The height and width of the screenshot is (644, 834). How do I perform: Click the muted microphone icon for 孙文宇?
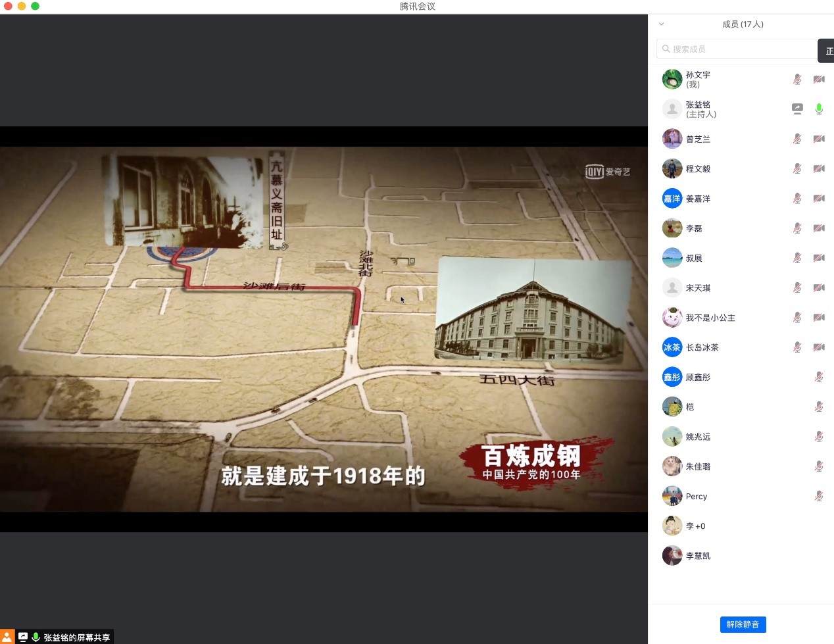pyautogui.click(x=797, y=80)
